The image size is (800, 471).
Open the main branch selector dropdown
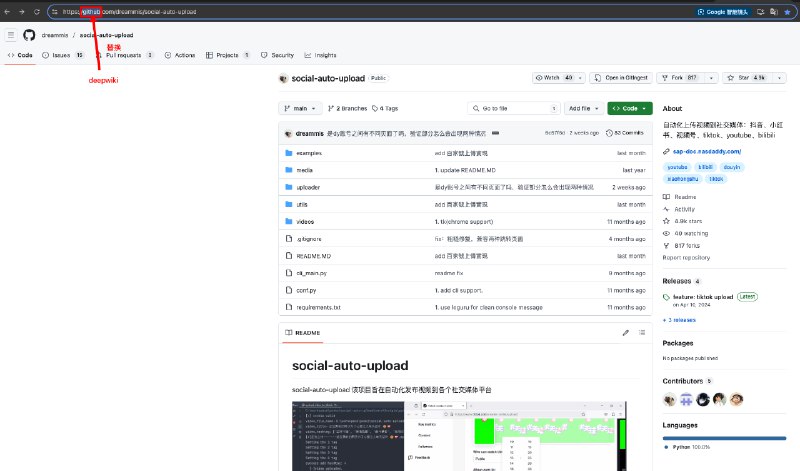tap(300, 108)
